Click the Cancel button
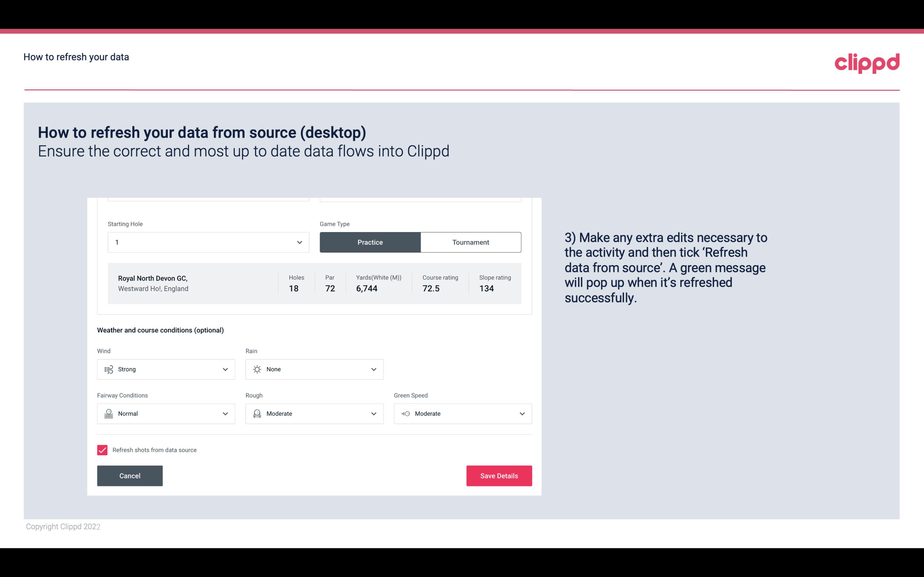 tap(129, 475)
